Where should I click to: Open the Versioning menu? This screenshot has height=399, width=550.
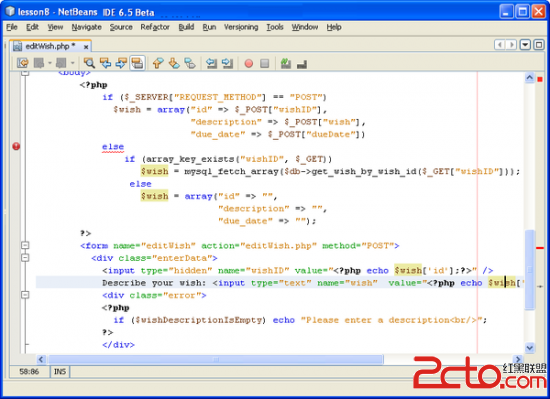(x=241, y=27)
